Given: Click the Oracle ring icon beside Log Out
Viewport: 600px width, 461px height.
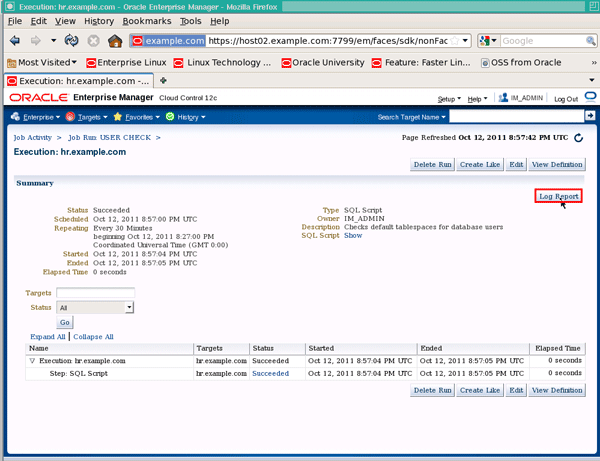Looking at the screenshot, I should 590,97.
